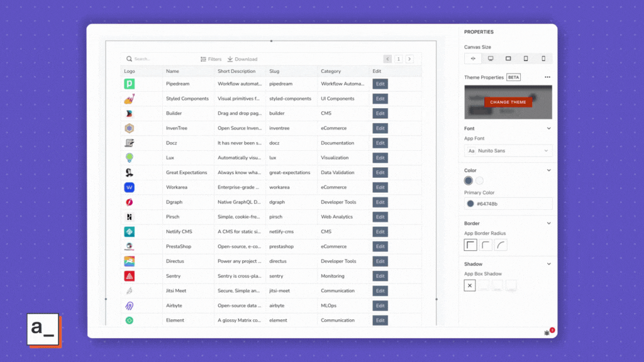Select desktop canvas size icon

[491, 58]
